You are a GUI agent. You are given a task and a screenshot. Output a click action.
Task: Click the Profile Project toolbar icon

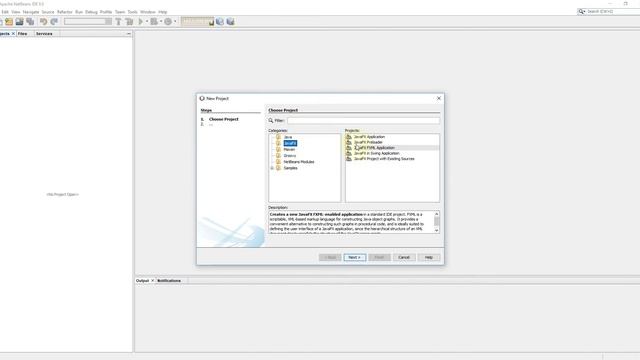pyautogui.click(x=168, y=22)
